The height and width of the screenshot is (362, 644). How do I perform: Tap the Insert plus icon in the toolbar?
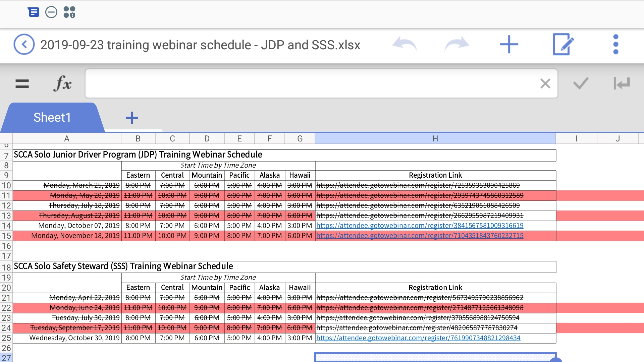tap(508, 44)
